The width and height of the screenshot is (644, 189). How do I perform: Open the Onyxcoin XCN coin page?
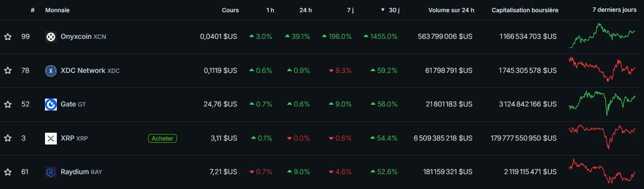tap(76, 37)
